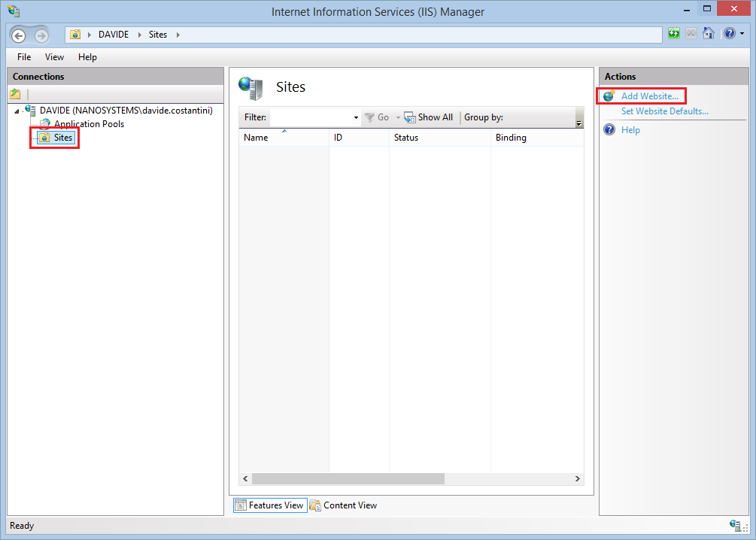Click the right arrow of the horizontal scrollbar
Viewport: 756px width, 540px height.
coord(577,479)
